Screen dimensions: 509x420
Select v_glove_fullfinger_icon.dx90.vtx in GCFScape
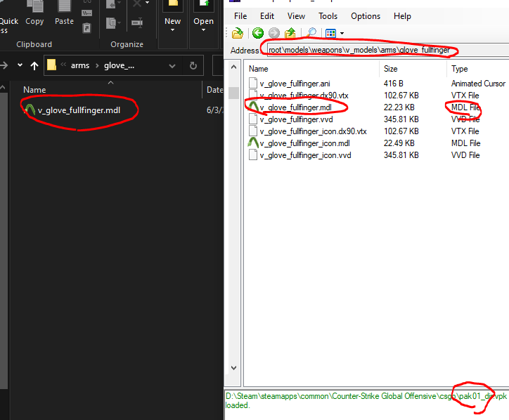(313, 131)
